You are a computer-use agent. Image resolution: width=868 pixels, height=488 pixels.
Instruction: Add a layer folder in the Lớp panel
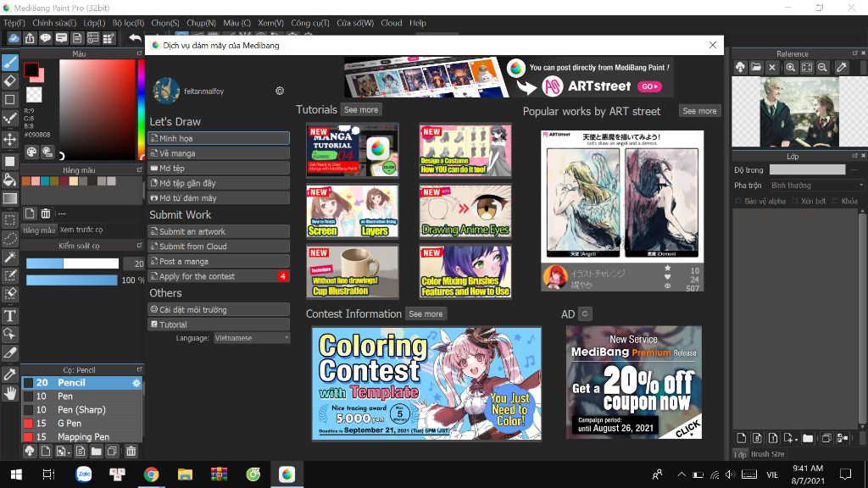808,438
